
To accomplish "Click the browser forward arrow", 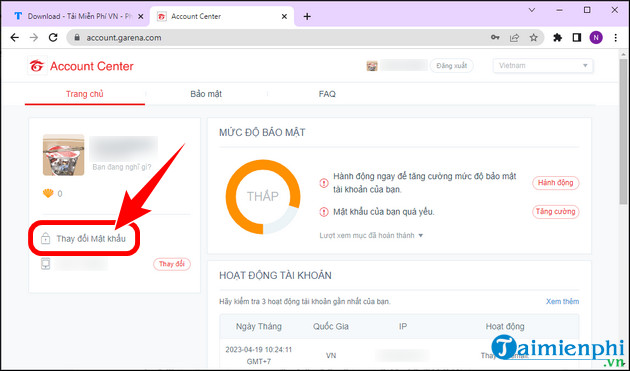I will coord(34,38).
